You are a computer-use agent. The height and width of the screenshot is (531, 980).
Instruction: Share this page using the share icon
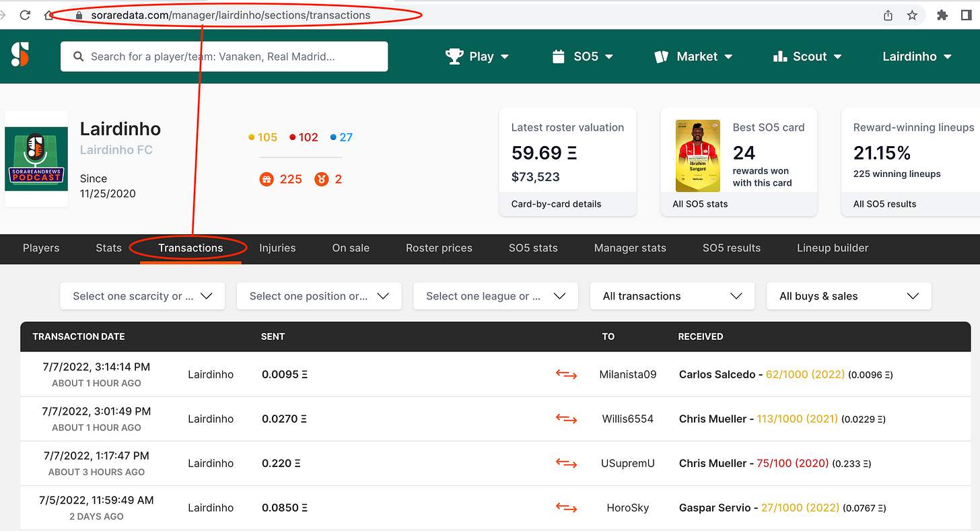[x=888, y=15]
